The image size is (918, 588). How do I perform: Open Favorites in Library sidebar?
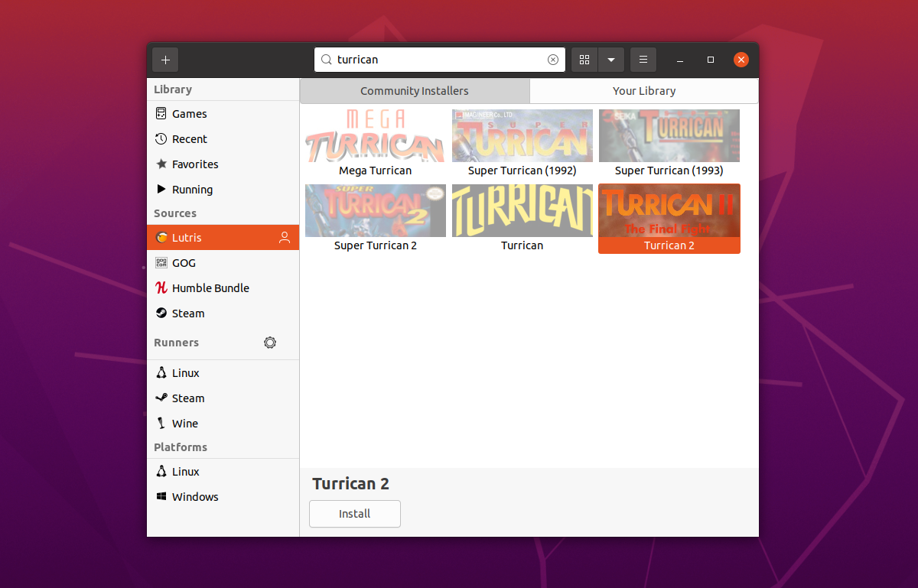pyautogui.click(x=195, y=164)
